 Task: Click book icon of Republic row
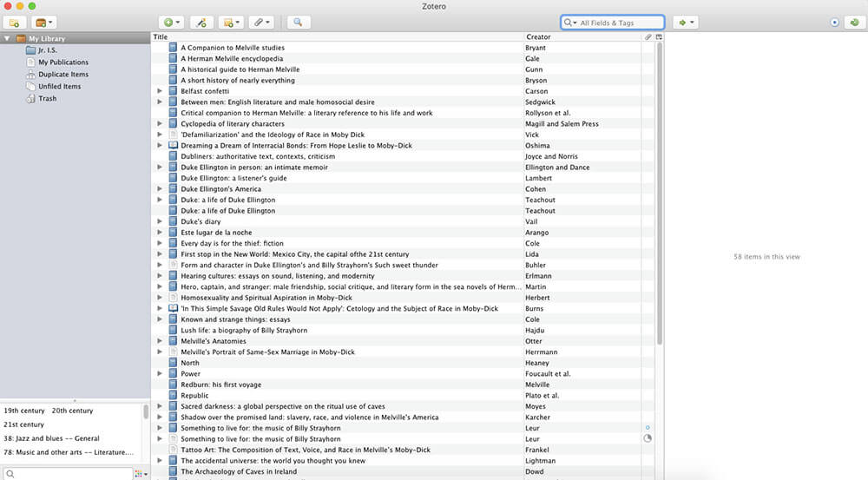pos(173,395)
